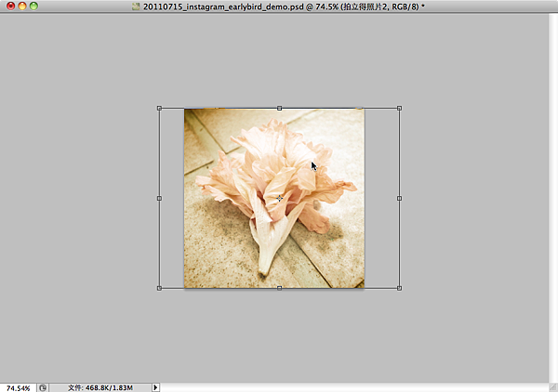Minimize the window using the yellow button
The height and width of the screenshot is (392, 558).
coord(22,7)
